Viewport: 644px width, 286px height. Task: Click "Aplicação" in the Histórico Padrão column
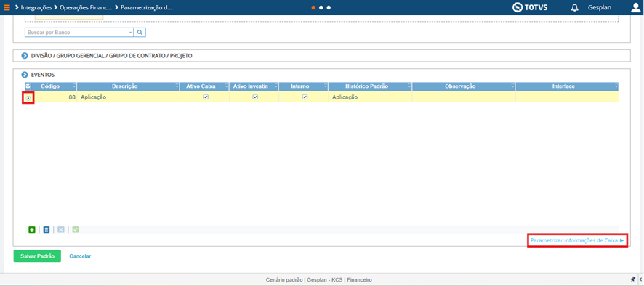coord(345,97)
